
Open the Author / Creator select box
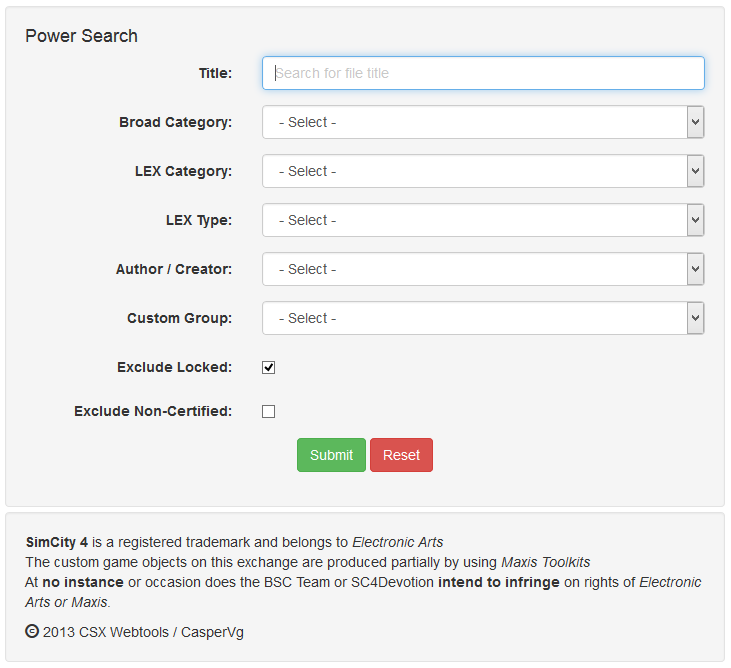pos(483,269)
